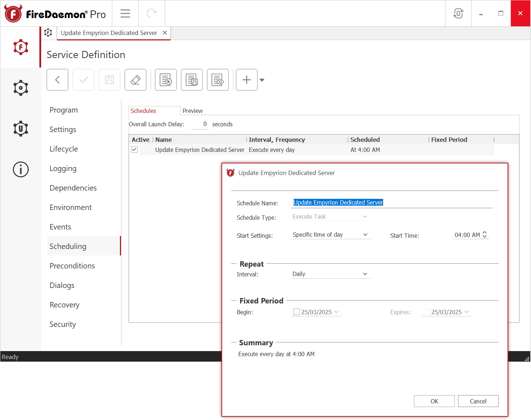Open the Session 0 switch icon

point(458,13)
